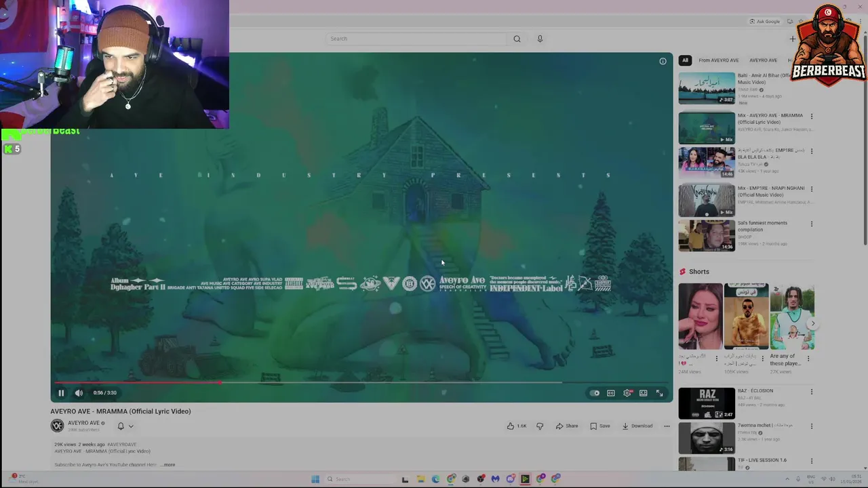This screenshot has width=868, height=488.
Task: Open options for the first Short
Action: pyautogui.click(x=717, y=359)
